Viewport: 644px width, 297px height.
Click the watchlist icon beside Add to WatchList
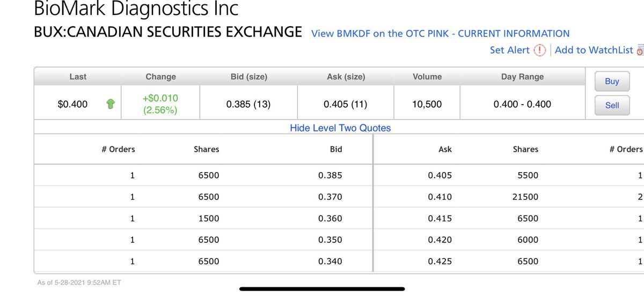(x=640, y=50)
